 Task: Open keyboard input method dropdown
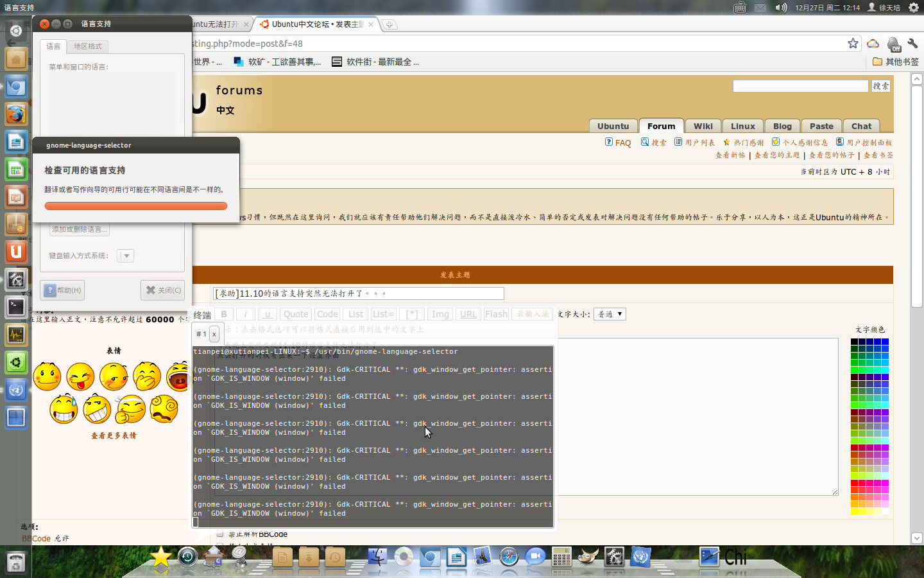pos(126,256)
